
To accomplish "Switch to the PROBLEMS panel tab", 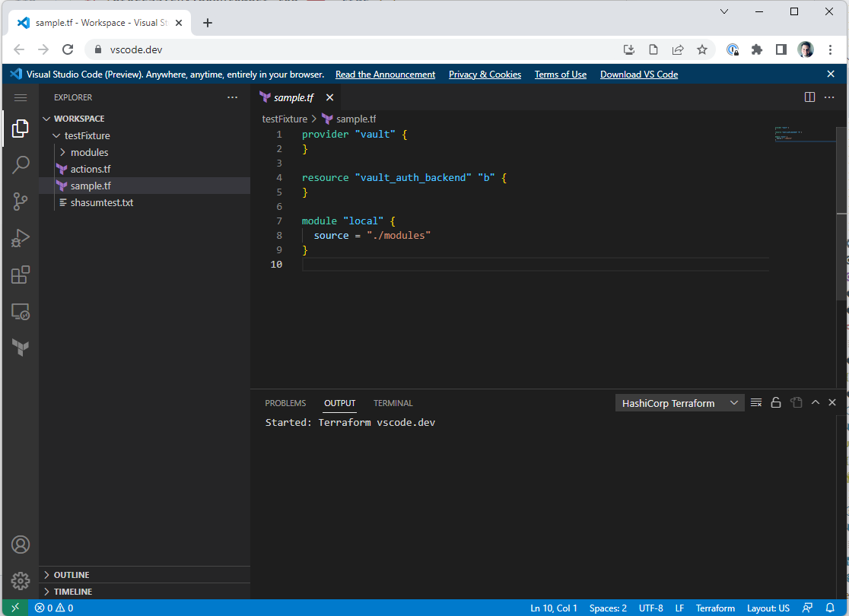I will click(285, 403).
